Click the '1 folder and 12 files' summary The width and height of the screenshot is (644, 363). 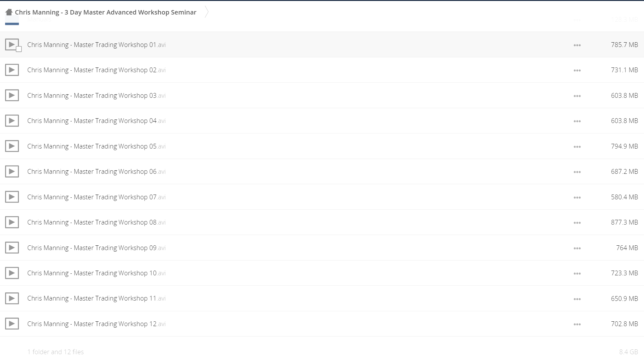pos(56,352)
